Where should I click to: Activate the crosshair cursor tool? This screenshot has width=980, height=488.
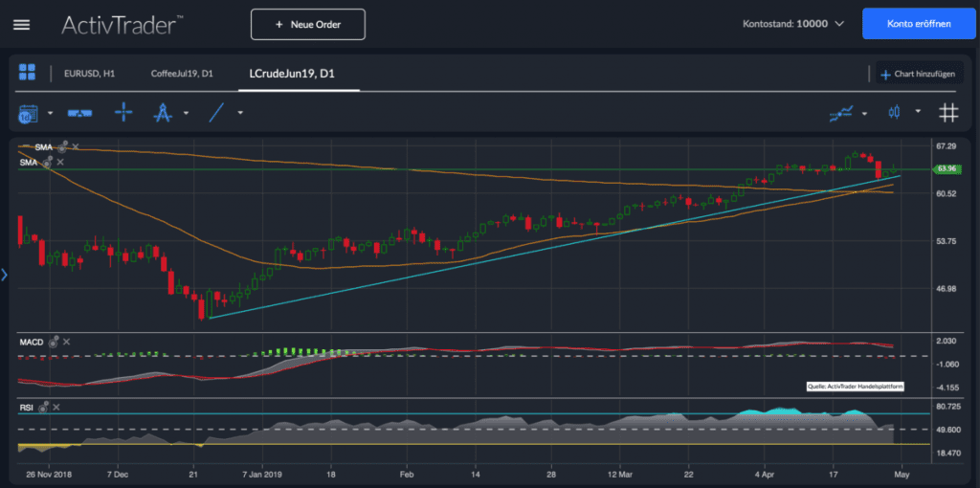(123, 113)
